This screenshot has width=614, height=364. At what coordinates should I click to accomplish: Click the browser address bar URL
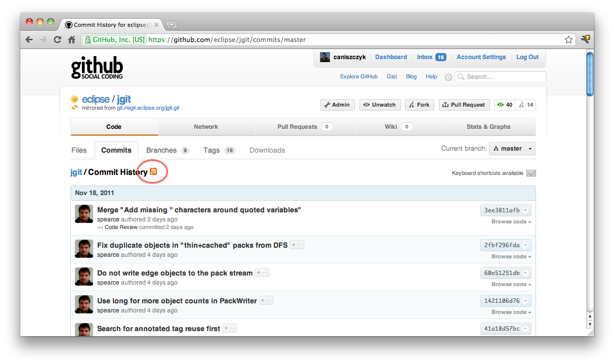click(227, 39)
